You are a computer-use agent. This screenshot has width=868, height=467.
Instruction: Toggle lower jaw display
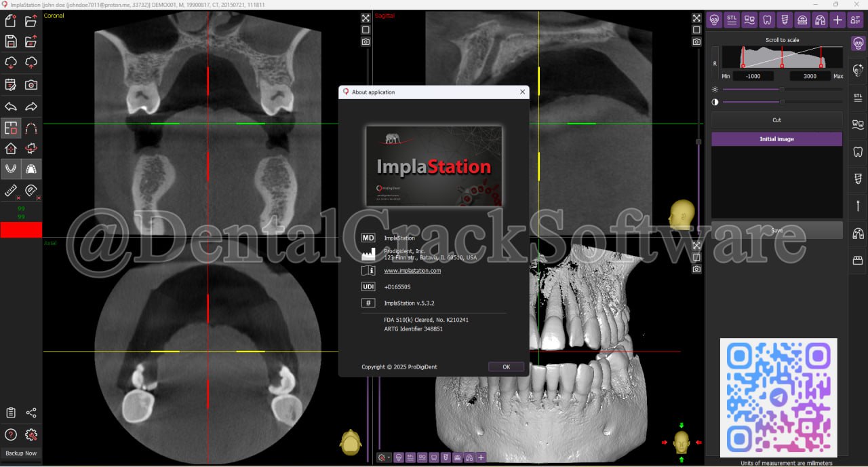(11, 169)
